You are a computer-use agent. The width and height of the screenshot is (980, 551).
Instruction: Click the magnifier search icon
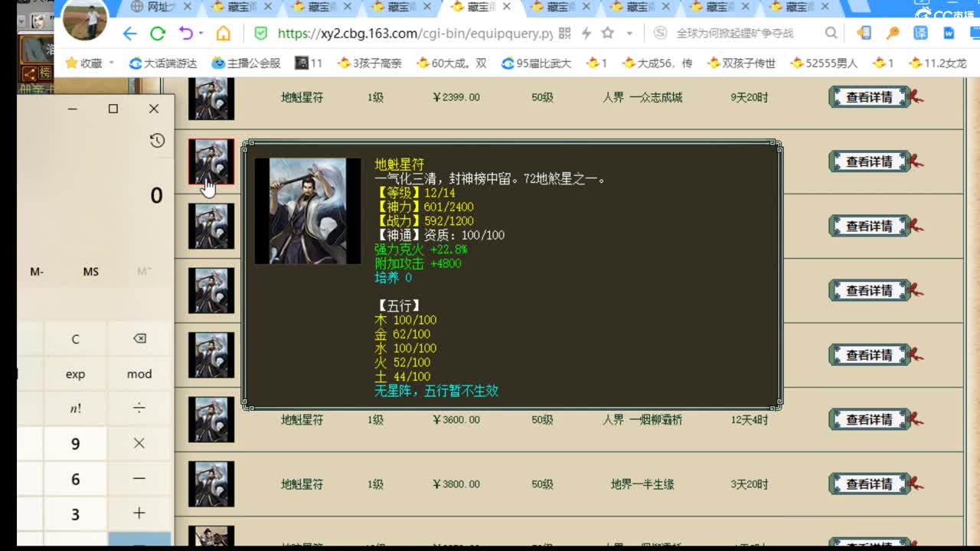click(831, 34)
